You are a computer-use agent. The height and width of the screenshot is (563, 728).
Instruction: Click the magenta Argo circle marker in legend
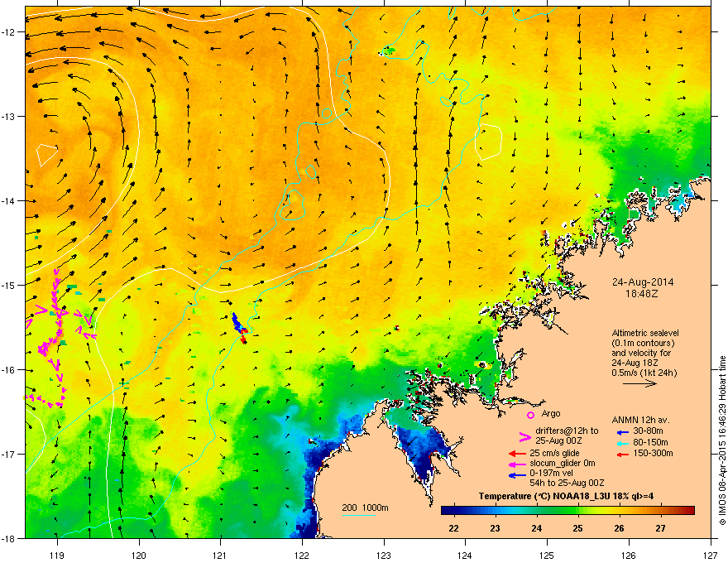(x=530, y=415)
